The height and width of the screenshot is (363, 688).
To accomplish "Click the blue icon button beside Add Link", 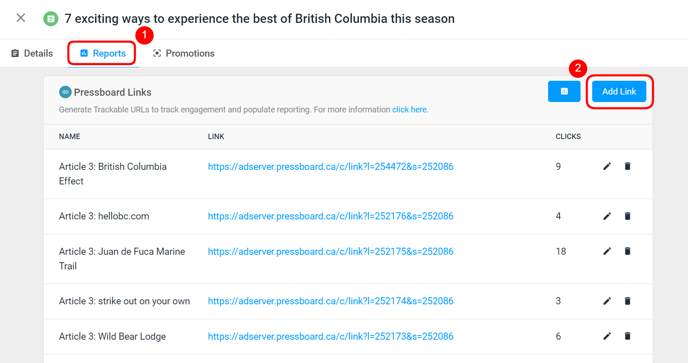I will (x=564, y=91).
